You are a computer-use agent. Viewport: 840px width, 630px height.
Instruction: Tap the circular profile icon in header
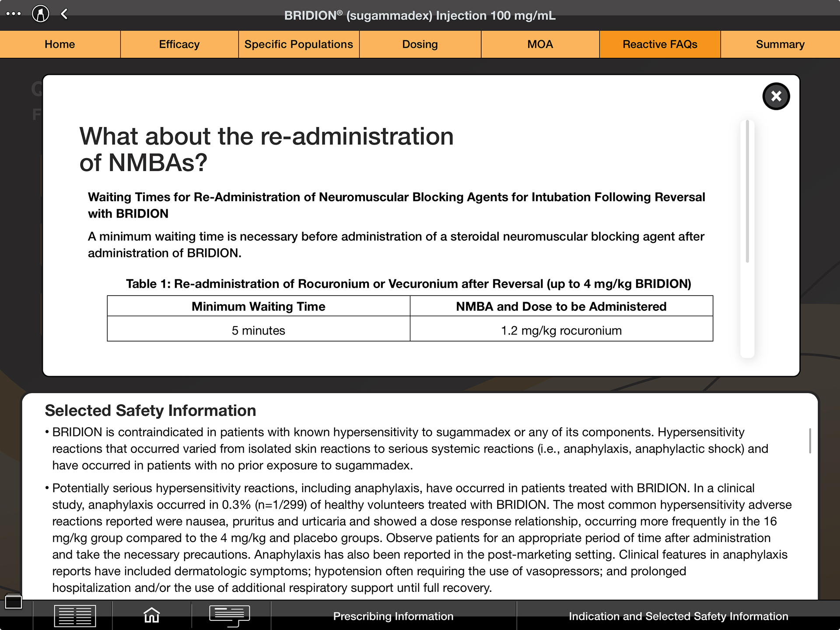pos(41,14)
